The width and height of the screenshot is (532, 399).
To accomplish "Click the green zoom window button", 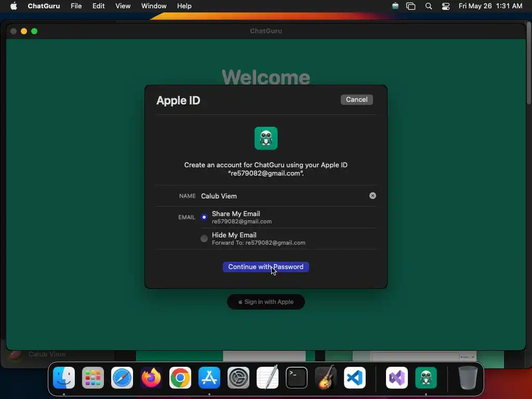I will point(34,31).
